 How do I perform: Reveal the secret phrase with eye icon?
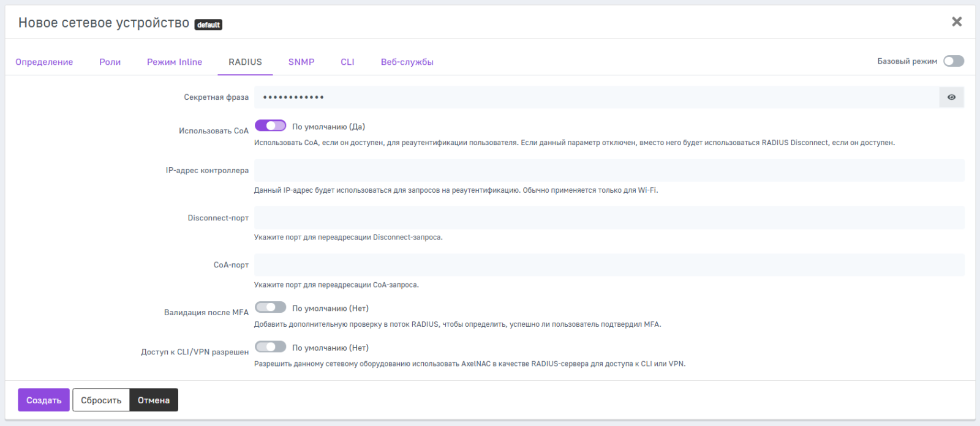coord(951,97)
